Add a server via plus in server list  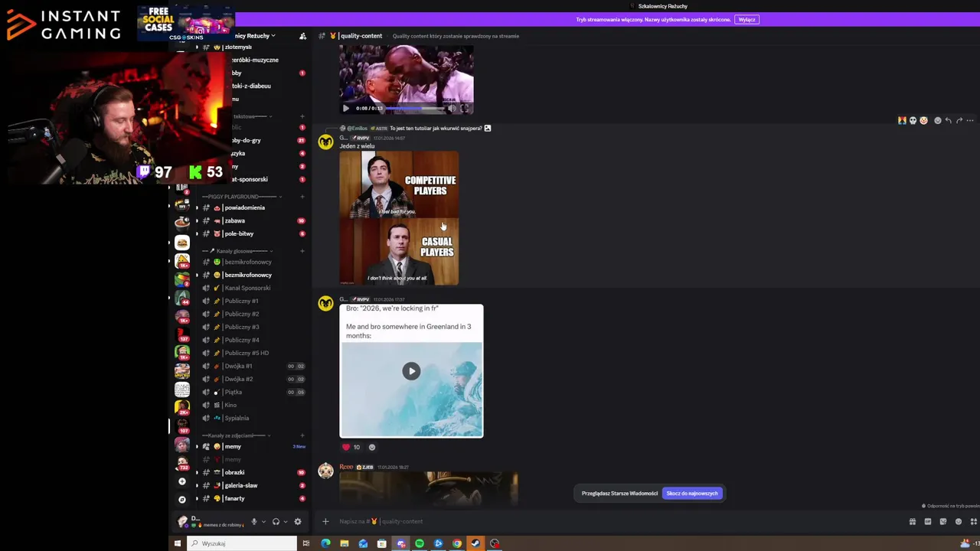point(182,481)
